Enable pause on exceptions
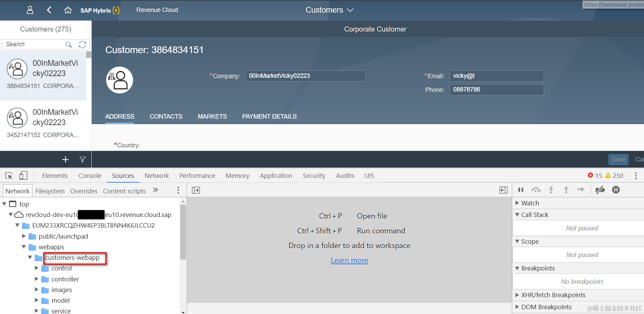 click(616, 190)
